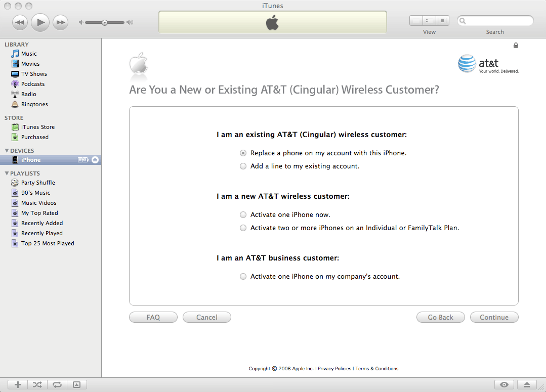Click the add playlist plus button
The image size is (546, 392).
tap(18, 384)
